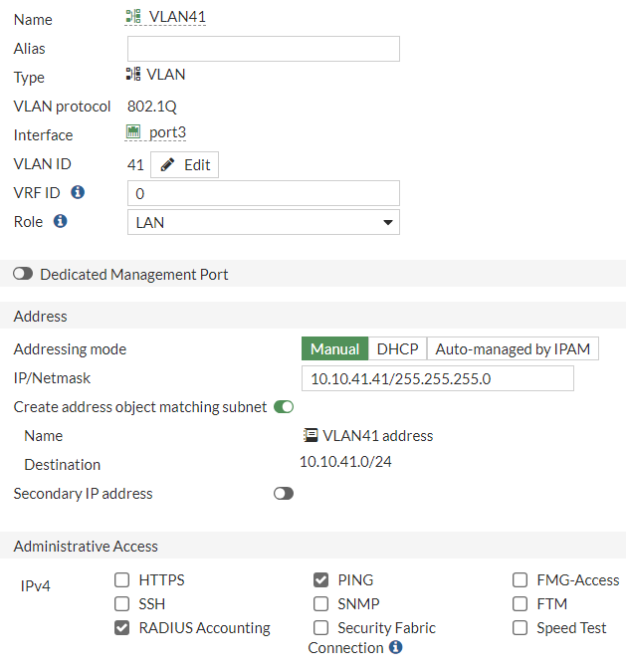
Task: Enable Dedicated Management Port toggle
Action: (23, 274)
